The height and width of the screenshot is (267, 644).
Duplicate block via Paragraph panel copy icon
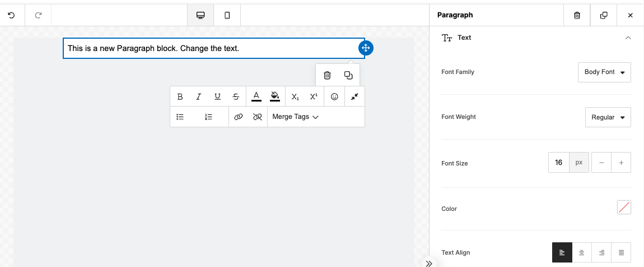(x=604, y=15)
